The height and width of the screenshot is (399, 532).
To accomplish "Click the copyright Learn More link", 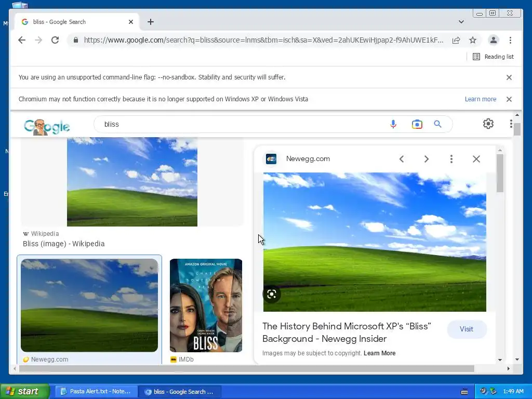I will [x=379, y=353].
